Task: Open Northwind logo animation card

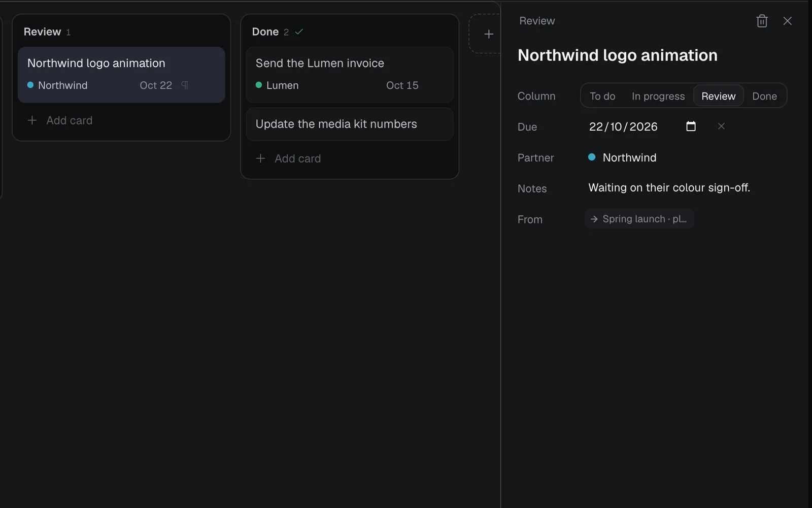Action: (121, 75)
